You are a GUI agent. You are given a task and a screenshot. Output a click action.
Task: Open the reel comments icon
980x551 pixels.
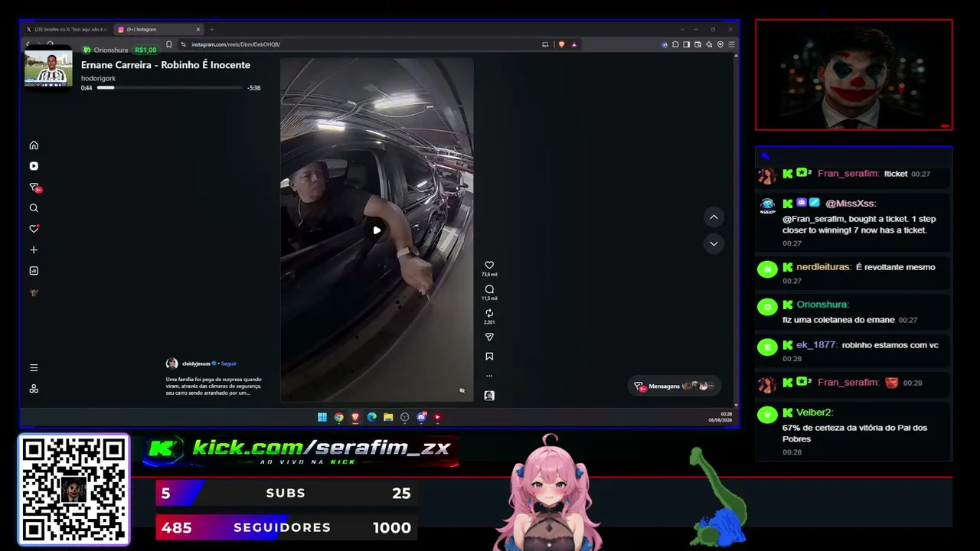click(489, 289)
